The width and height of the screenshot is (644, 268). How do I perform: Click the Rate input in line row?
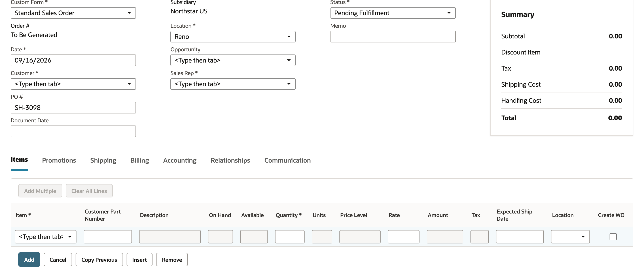coord(403,237)
